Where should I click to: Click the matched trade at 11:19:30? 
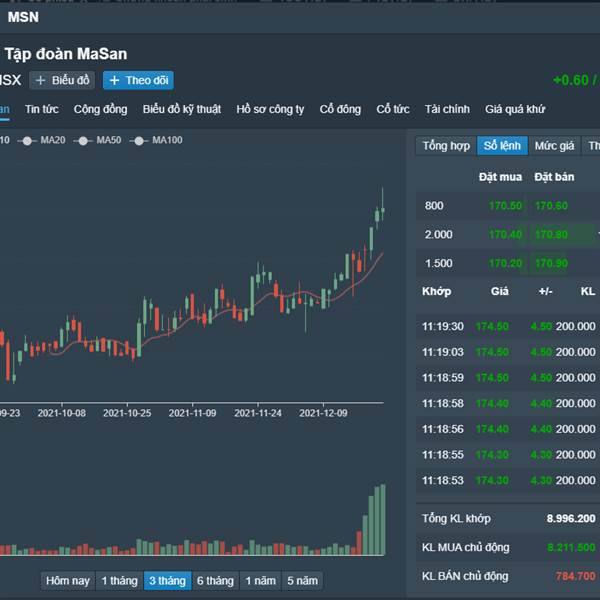point(508,326)
